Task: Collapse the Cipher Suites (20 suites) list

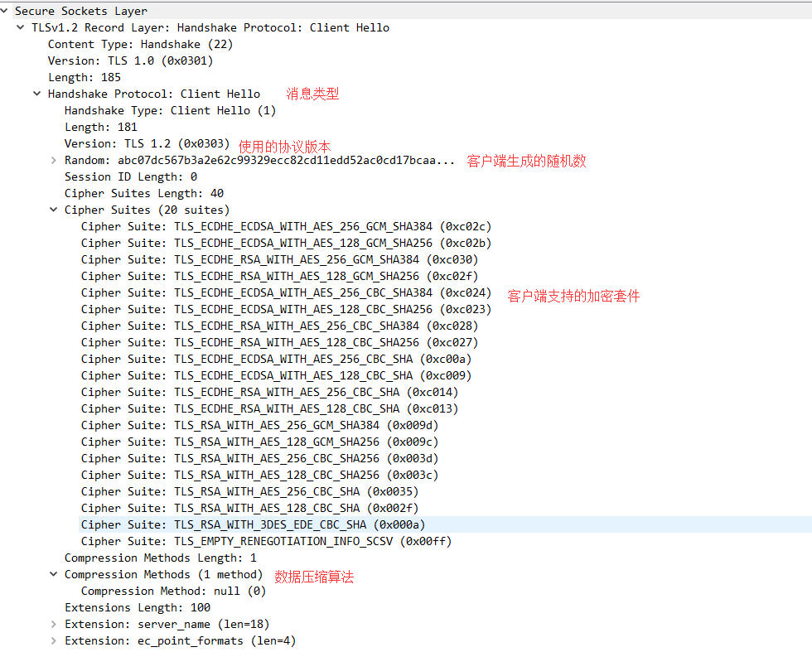Action: [x=54, y=210]
